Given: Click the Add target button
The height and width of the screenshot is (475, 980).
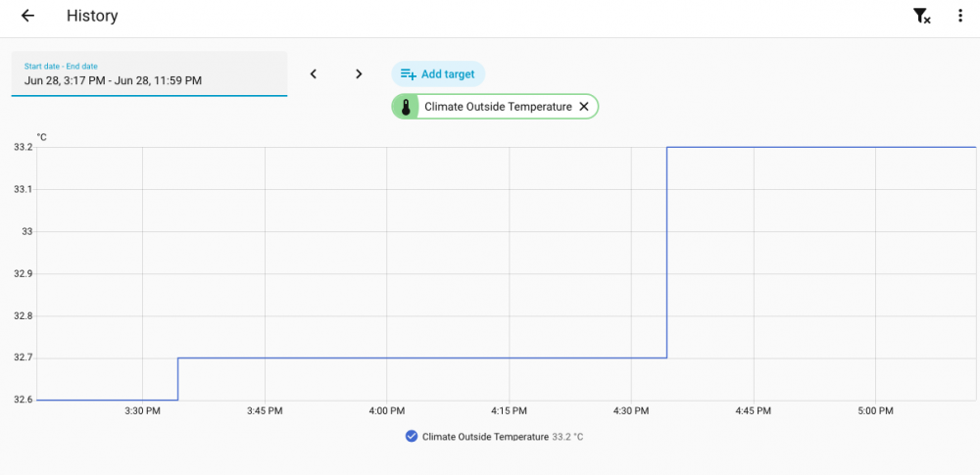Looking at the screenshot, I should [438, 73].
